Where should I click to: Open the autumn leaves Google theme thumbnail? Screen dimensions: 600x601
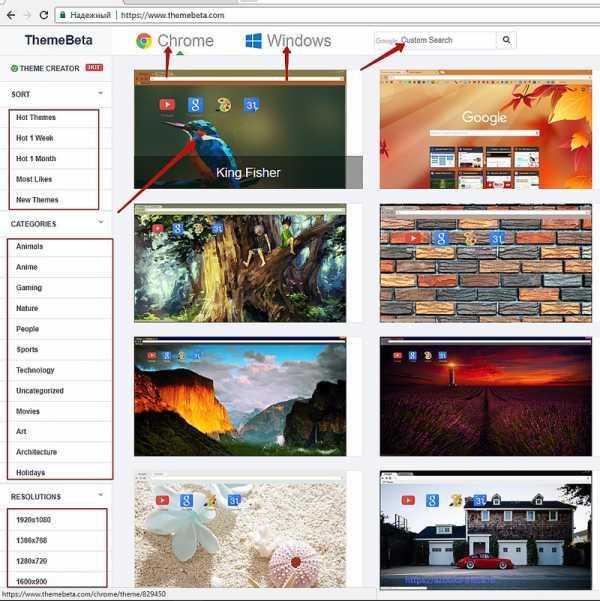[486, 129]
